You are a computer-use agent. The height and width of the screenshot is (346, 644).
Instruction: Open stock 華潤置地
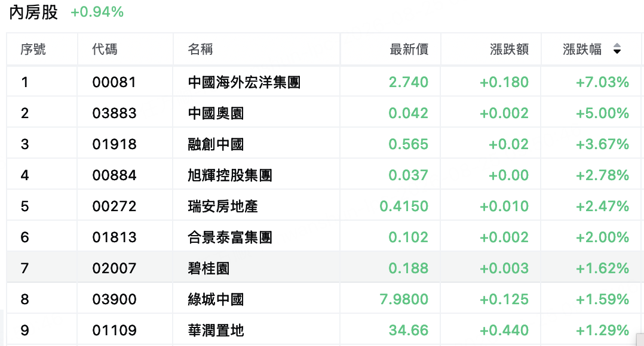click(216, 330)
